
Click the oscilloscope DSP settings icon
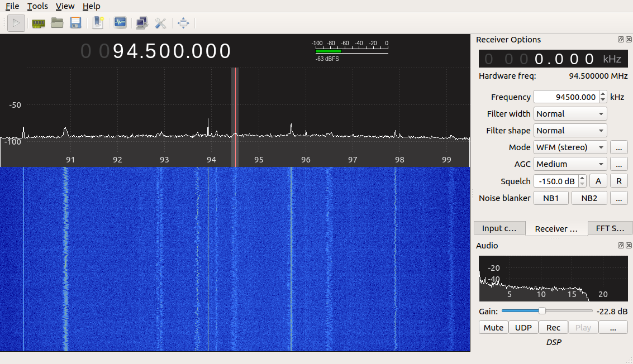coord(120,23)
